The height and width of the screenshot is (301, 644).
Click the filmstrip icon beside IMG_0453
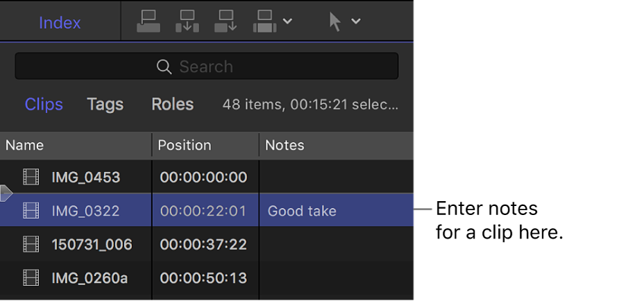click(x=31, y=178)
